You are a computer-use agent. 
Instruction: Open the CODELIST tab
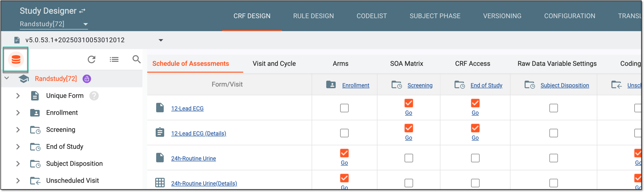click(x=371, y=16)
